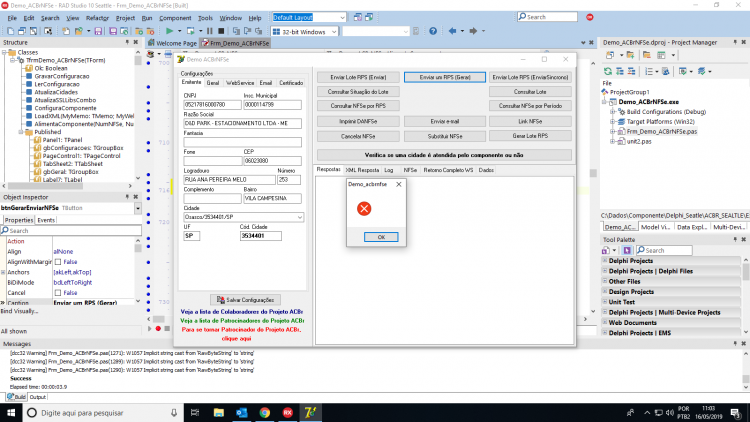Click the red RX taskbar icon
The height and width of the screenshot is (422, 750).
pyautogui.click(x=287, y=412)
